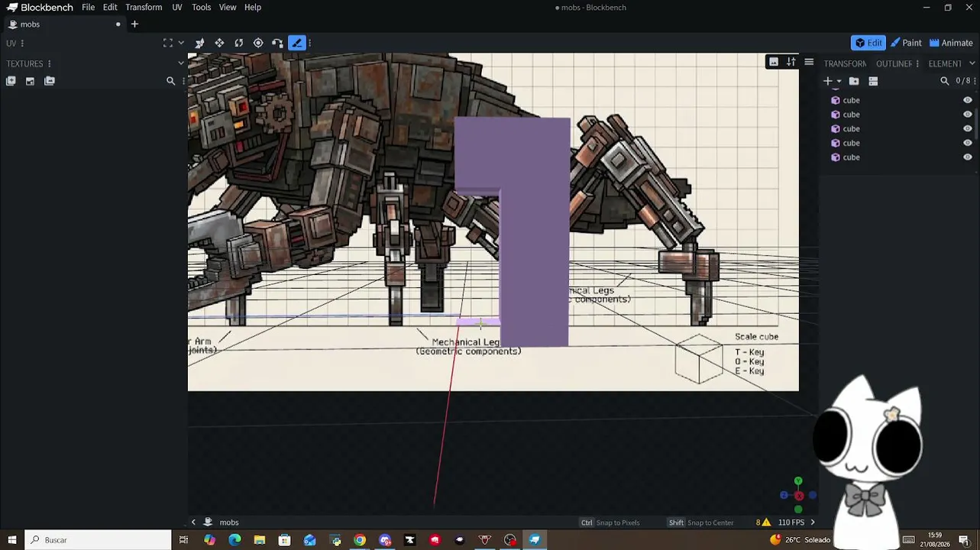Click the pinwheel tool left of Move
Image resolution: width=980 pixels, height=550 pixels.
click(x=200, y=43)
